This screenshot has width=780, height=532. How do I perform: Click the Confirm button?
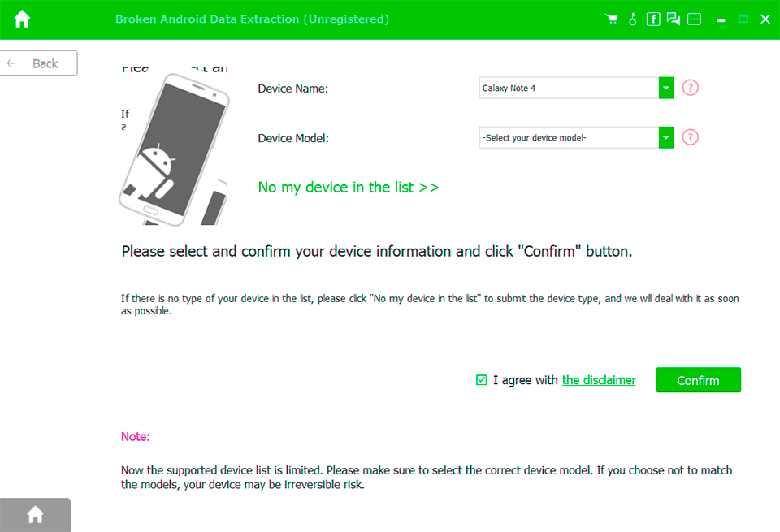click(x=698, y=379)
